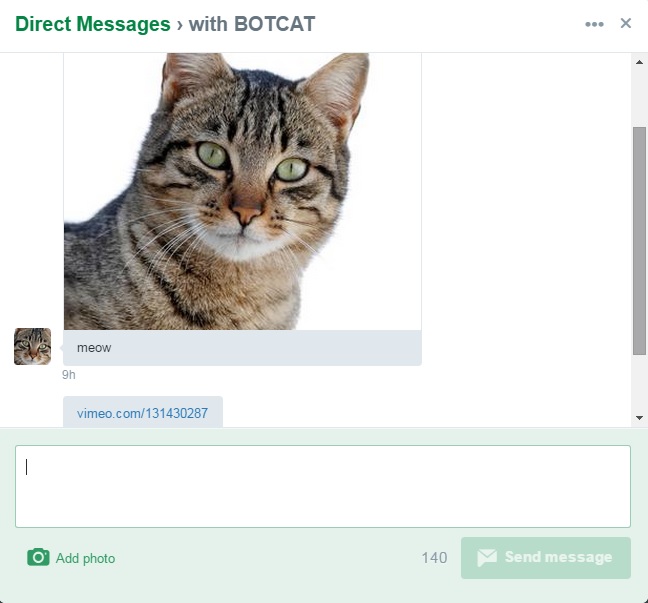Focus the message text box
Image resolution: width=648 pixels, height=603 pixels.
coord(323,486)
